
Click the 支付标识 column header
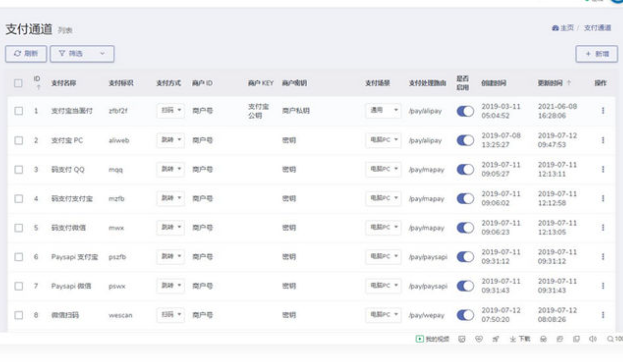(x=121, y=83)
